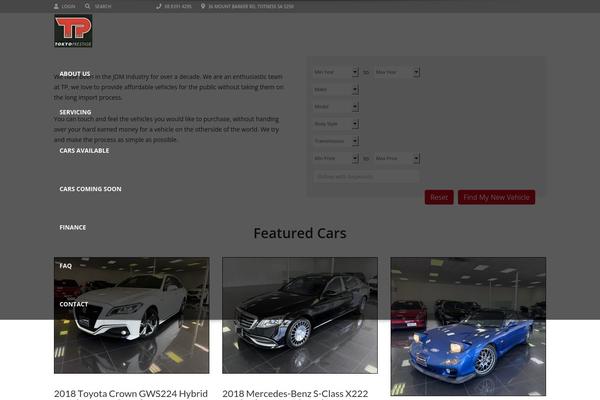Screen dimensions: 600x400
Task: Expand the Transmission dropdown
Action: click(336, 141)
